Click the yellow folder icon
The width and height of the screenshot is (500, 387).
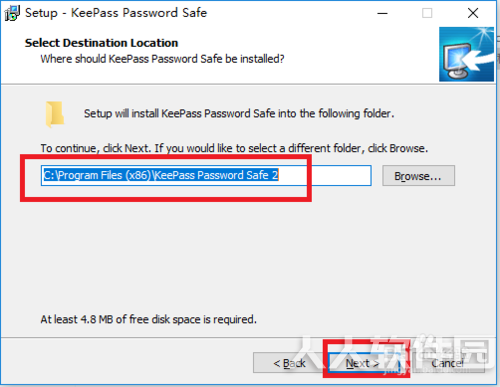coord(55,114)
